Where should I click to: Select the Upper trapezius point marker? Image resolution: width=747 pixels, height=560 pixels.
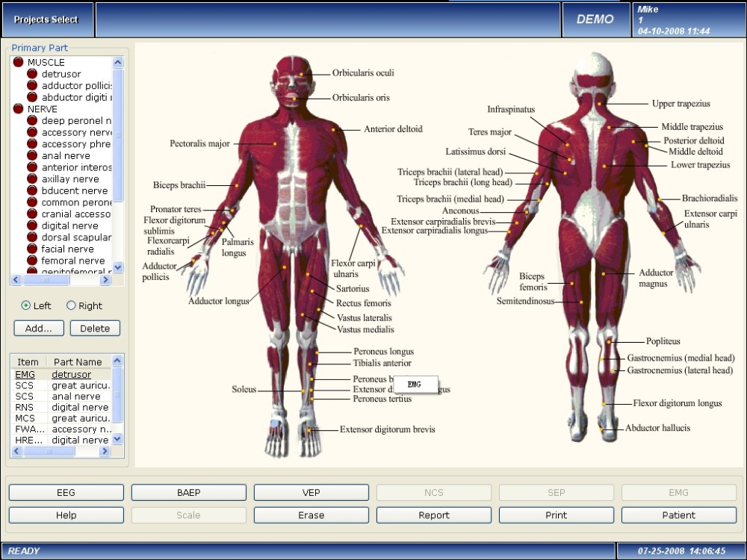600,103
